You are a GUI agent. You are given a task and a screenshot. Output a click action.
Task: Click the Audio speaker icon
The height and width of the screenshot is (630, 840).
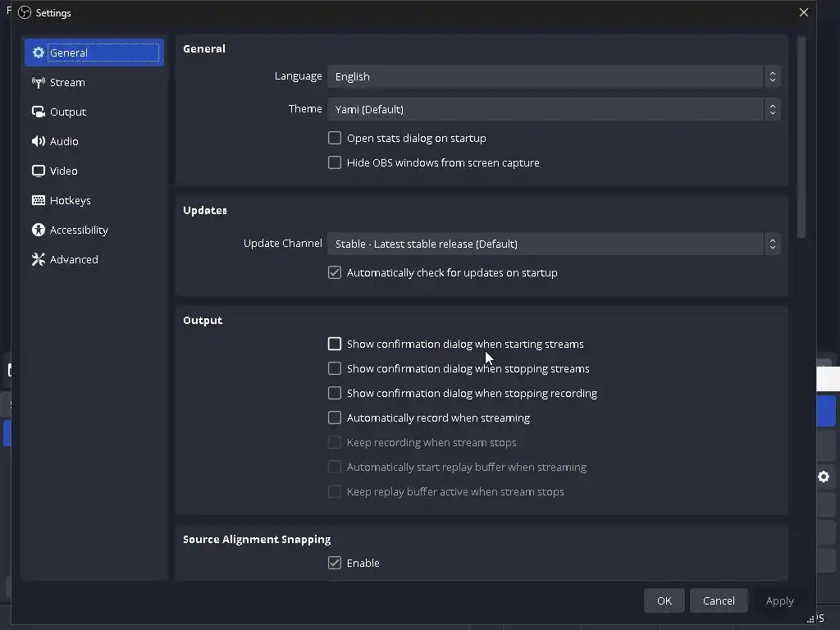pyautogui.click(x=38, y=141)
